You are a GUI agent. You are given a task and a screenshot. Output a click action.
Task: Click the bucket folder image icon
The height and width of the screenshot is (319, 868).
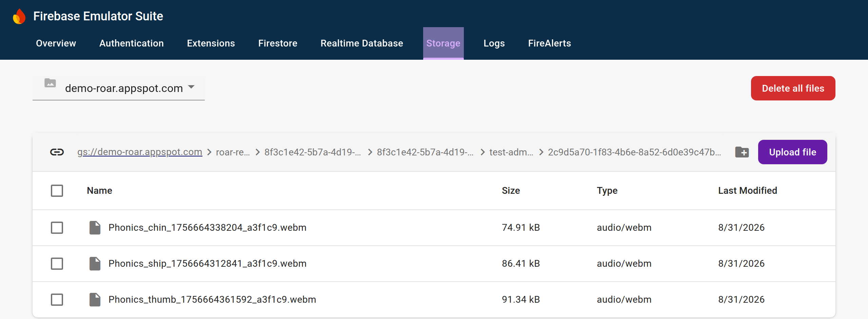50,83
